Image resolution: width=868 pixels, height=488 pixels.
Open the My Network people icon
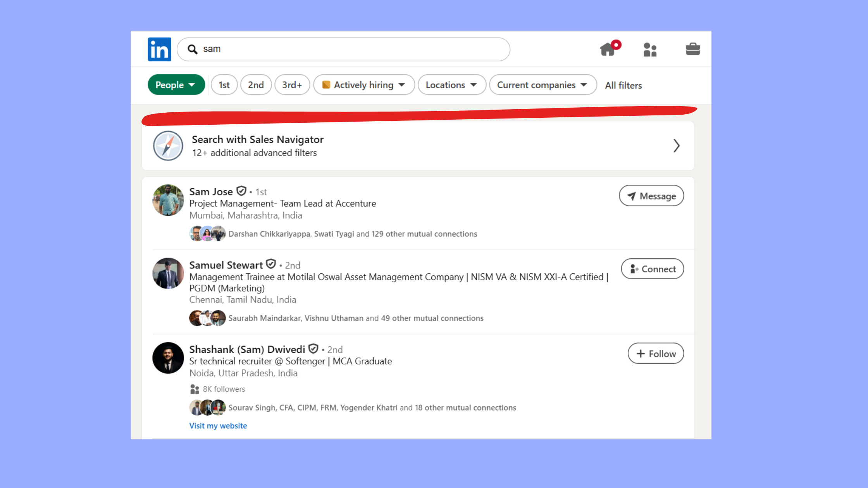click(x=650, y=50)
